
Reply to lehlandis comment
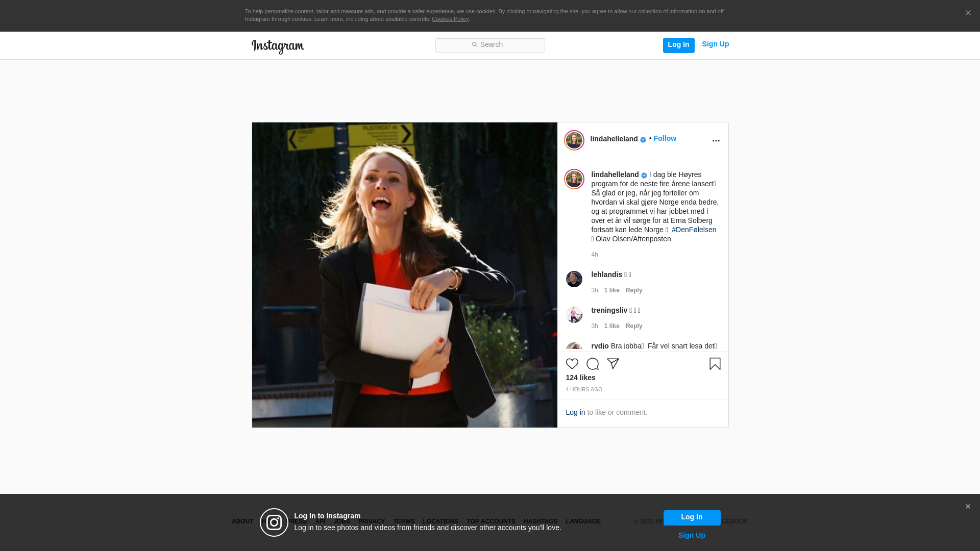634,290
